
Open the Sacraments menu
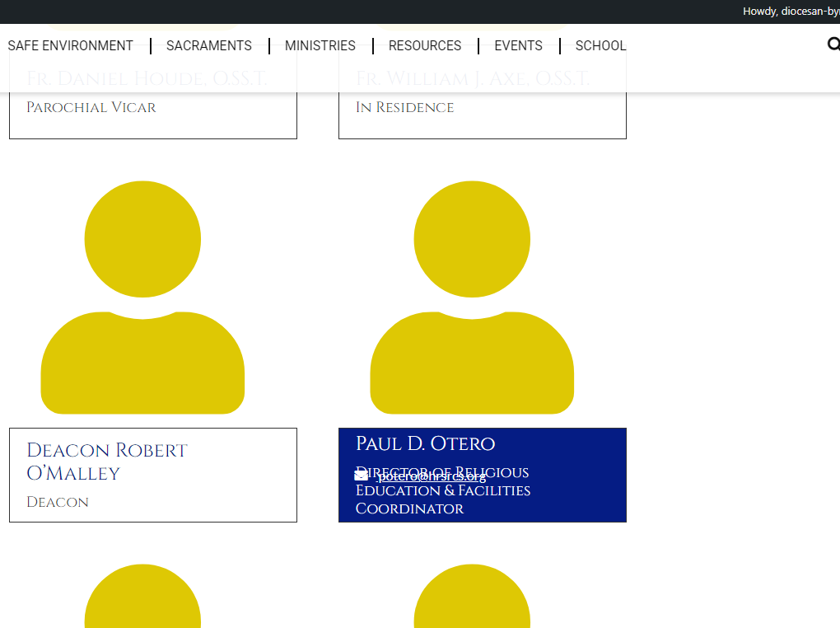pyautogui.click(x=209, y=46)
